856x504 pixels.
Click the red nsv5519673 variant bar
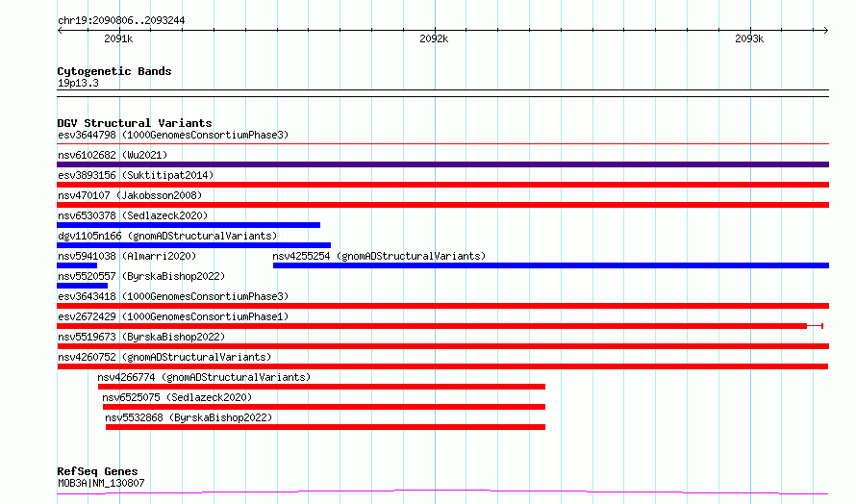pyautogui.click(x=442, y=346)
